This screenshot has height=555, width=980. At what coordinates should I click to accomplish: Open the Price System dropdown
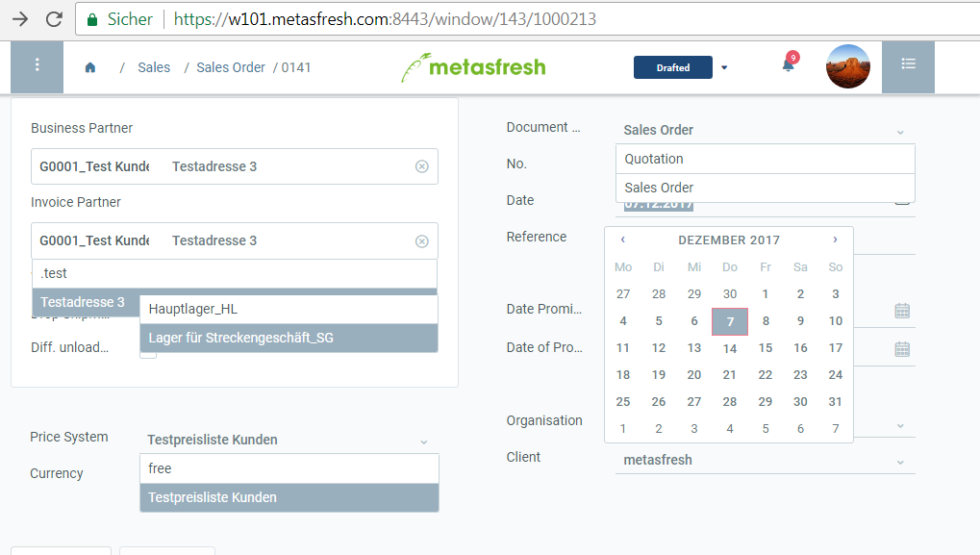click(x=289, y=440)
